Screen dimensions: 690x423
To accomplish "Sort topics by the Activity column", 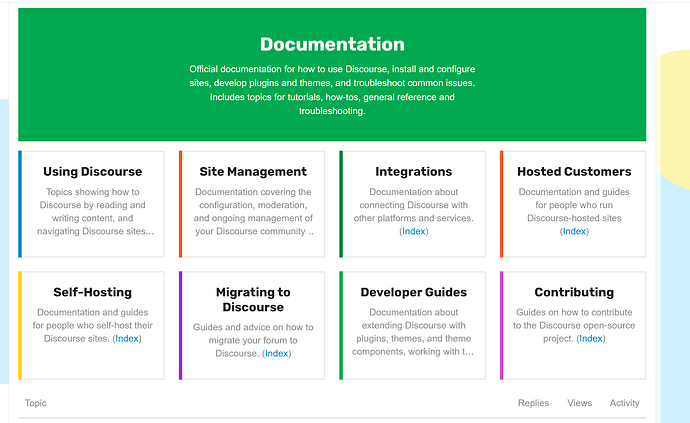I will 624,403.
